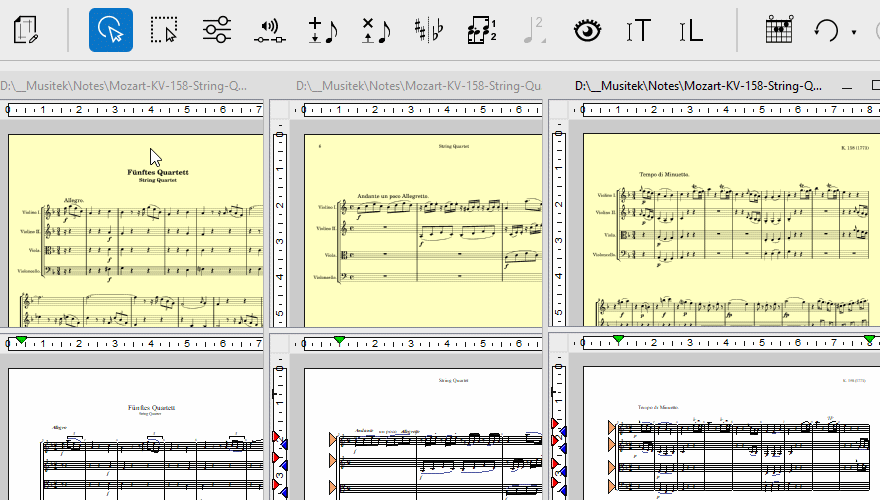Image resolution: width=880 pixels, height=500 pixels.
Task: Click the greyed note voice 2 icon
Action: tap(534, 30)
